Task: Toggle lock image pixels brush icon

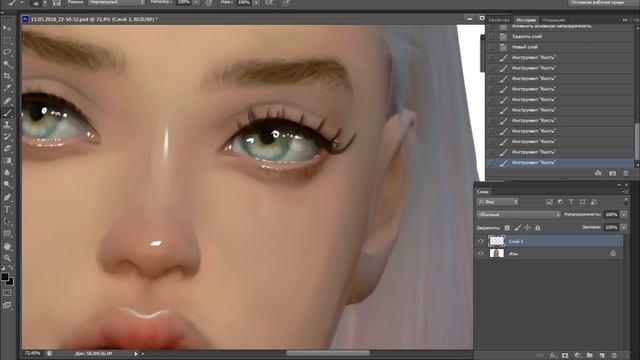Action: coord(518,228)
